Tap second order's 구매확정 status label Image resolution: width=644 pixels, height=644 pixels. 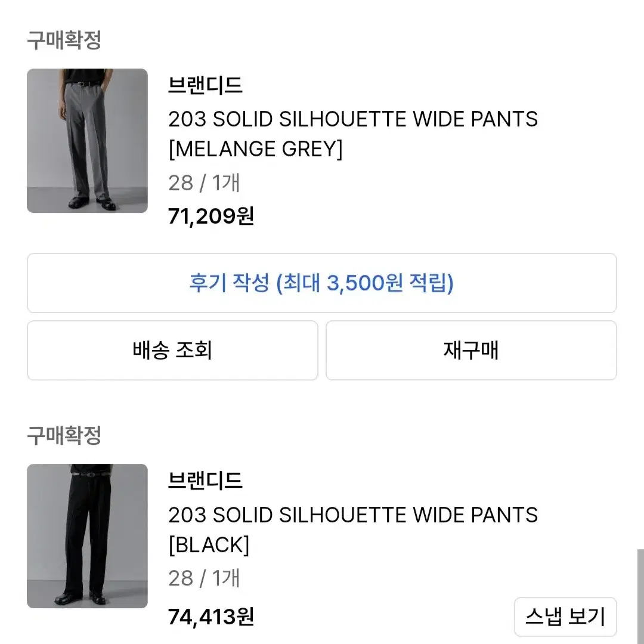(x=64, y=435)
